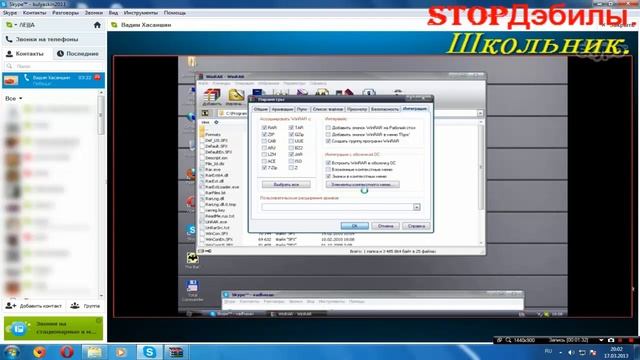Click the add-contact icon at the sidebar bottom
Image resolution: width=640 pixels, height=360 pixels.
(11, 305)
